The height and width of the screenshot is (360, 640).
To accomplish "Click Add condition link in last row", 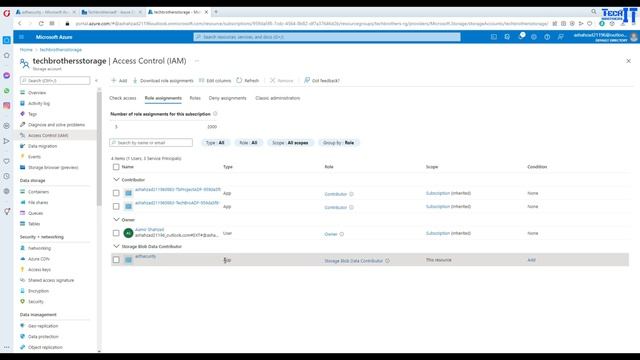I will point(531,260).
